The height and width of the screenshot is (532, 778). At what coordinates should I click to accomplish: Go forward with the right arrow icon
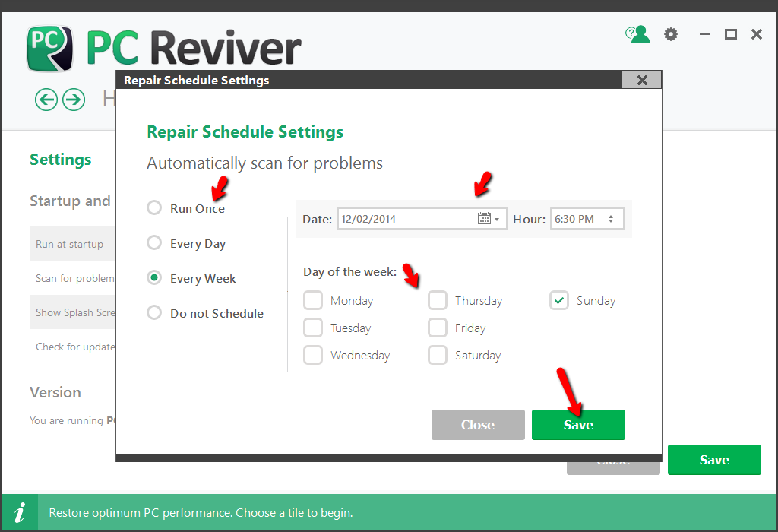click(74, 99)
